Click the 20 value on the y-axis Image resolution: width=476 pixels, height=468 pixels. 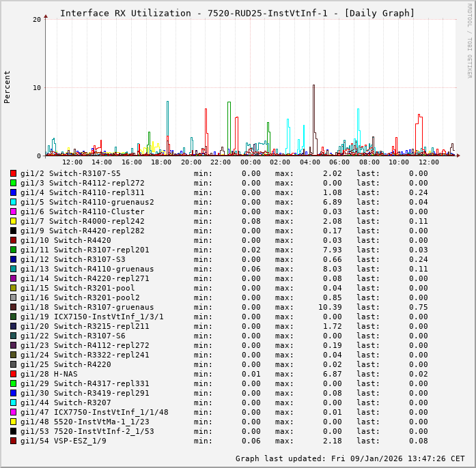click(37, 19)
